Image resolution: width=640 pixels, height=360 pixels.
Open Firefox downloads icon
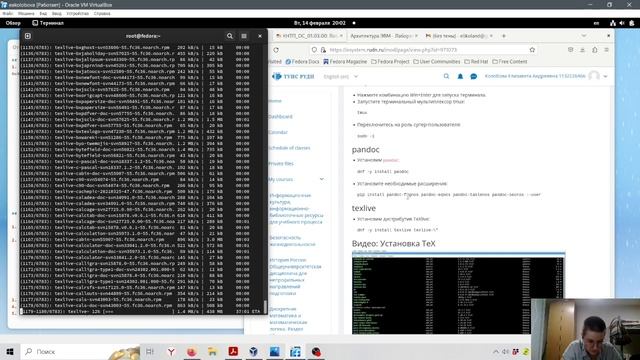582,50
